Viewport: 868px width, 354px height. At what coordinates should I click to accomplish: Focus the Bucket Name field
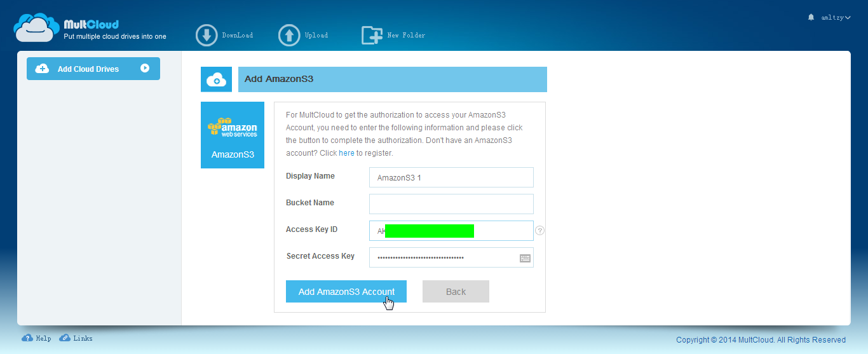(451, 204)
